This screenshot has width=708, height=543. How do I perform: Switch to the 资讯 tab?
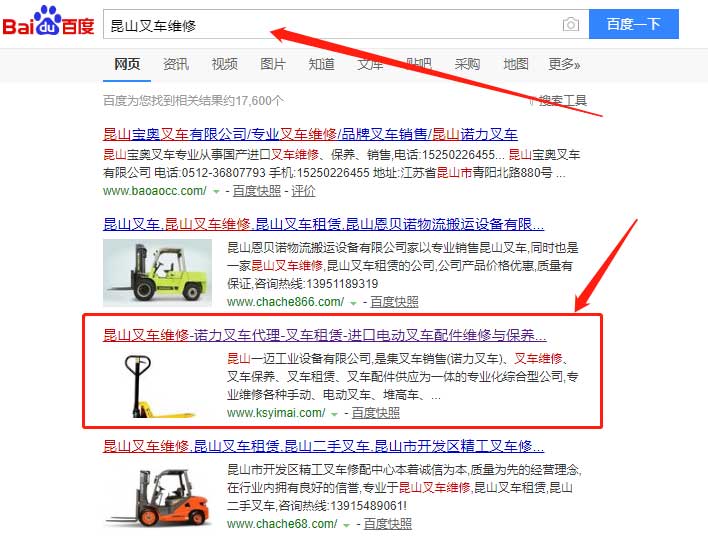click(x=176, y=64)
